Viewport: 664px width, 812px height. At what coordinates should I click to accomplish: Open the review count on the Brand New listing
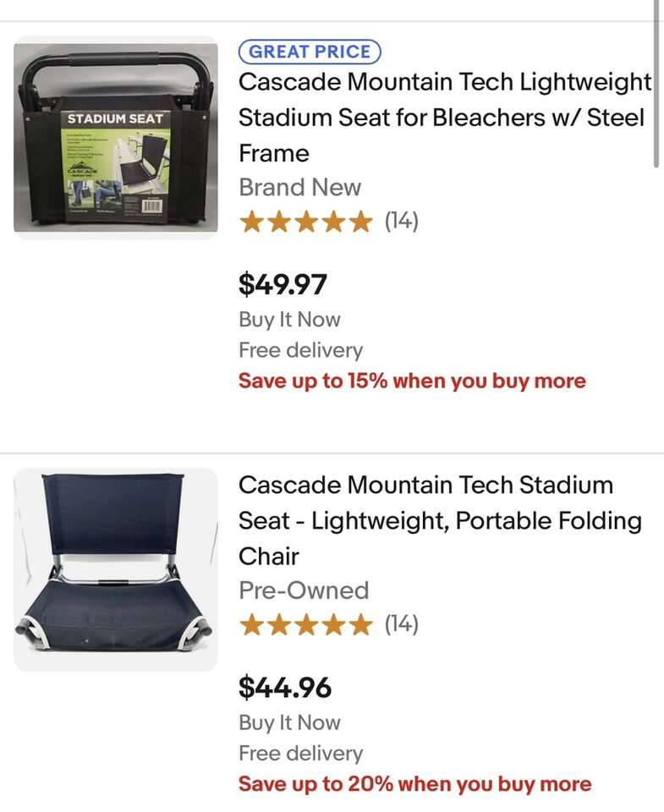coord(402,222)
